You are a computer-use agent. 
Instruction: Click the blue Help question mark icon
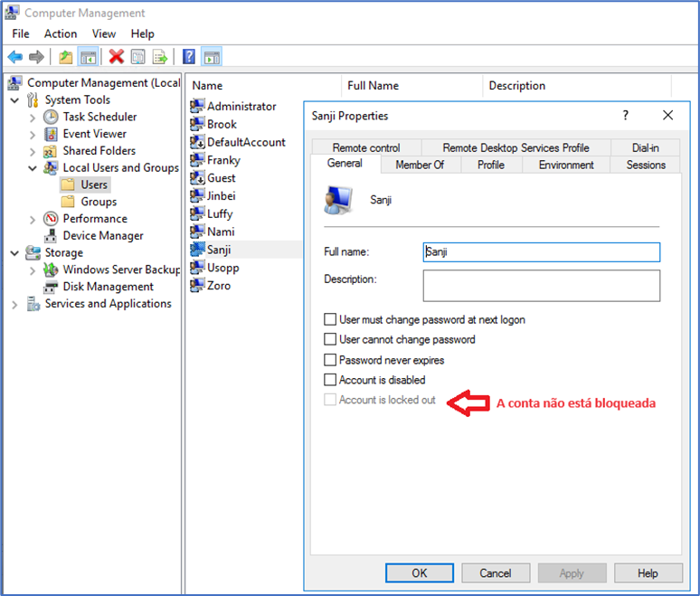coord(189,57)
